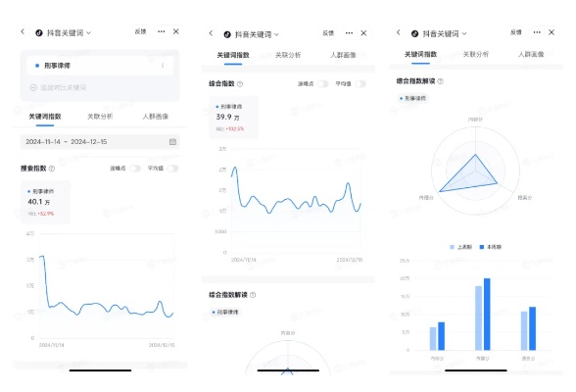Switch to 关联分析 tab in middle screen
This screenshot has height=392, width=576.
point(288,55)
